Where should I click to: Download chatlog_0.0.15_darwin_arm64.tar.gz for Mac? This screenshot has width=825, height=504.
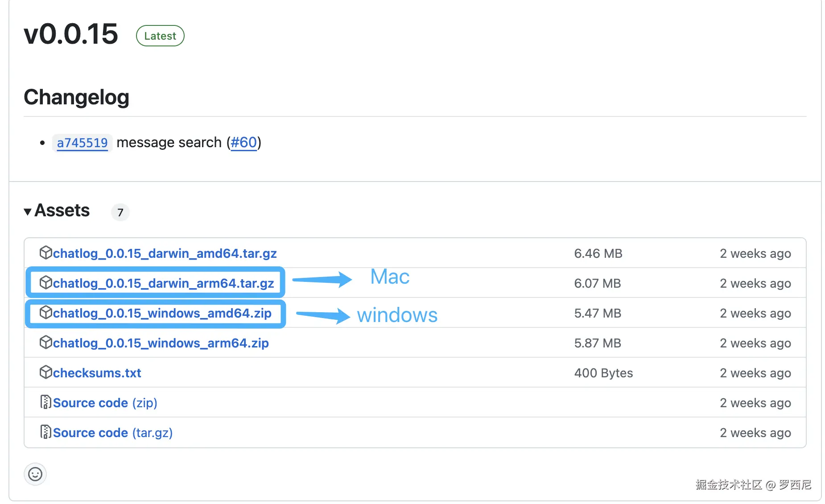pyautogui.click(x=163, y=283)
